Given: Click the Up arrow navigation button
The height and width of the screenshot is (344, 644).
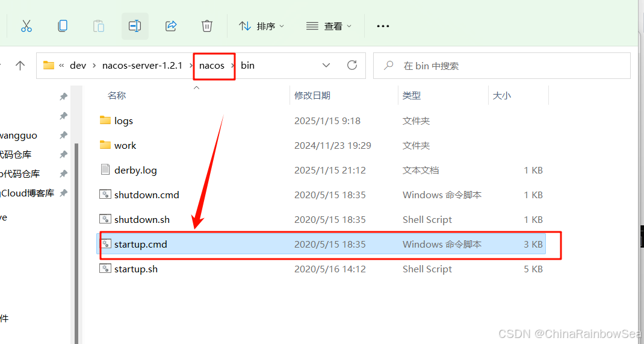Looking at the screenshot, I should [20, 65].
